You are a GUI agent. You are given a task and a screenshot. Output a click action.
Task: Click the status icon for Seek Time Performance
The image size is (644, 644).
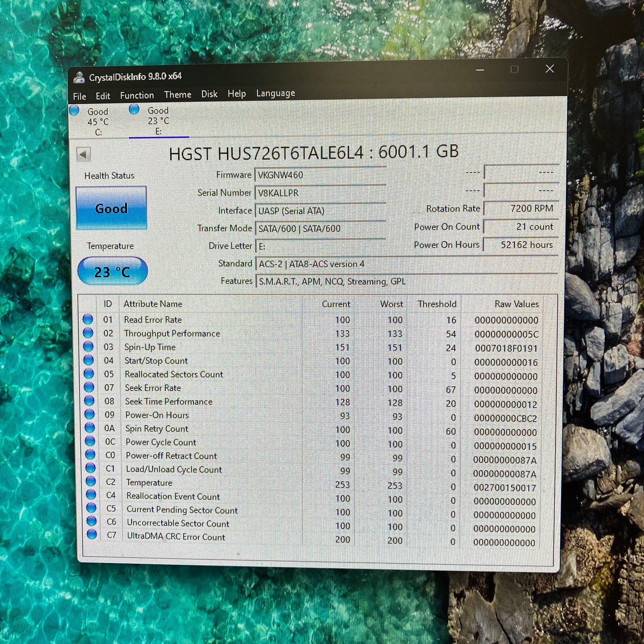pos(89,401)
